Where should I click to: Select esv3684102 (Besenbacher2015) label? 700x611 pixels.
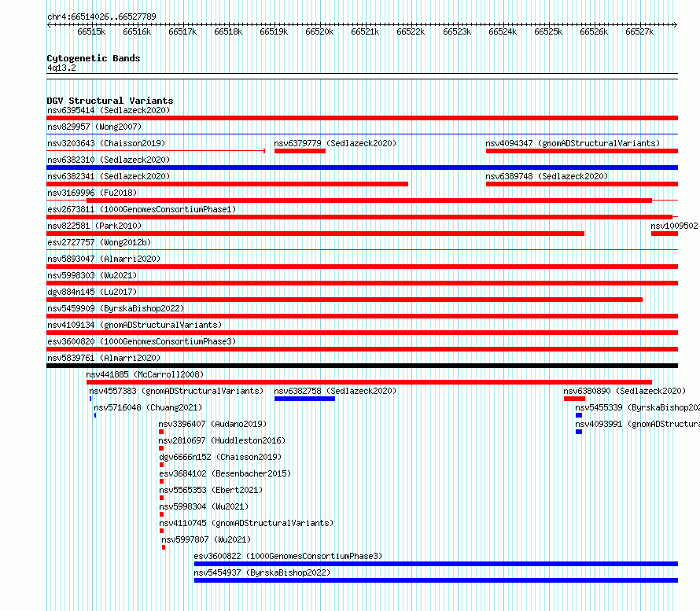[225, 473]
